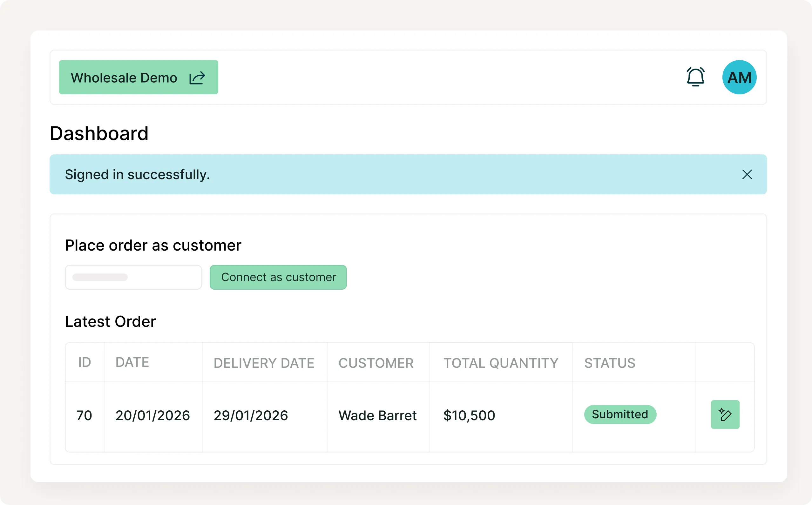812x505 pixels.
Task: Dismiss the Signed in successfully alert
Action: (747, 174)
